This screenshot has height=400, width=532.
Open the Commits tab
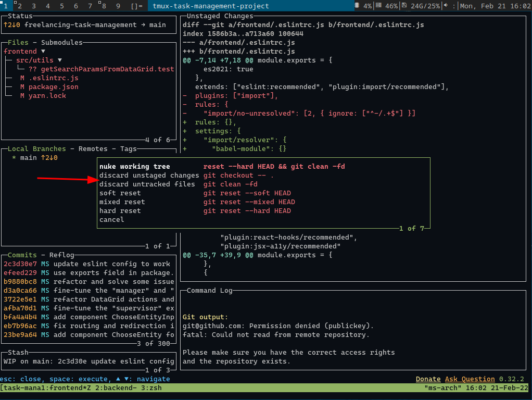coord(22,255)
